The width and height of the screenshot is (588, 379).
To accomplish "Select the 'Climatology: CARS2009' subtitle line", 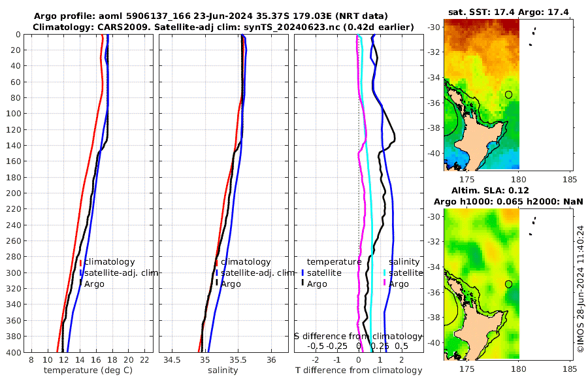I will [223, 27].
